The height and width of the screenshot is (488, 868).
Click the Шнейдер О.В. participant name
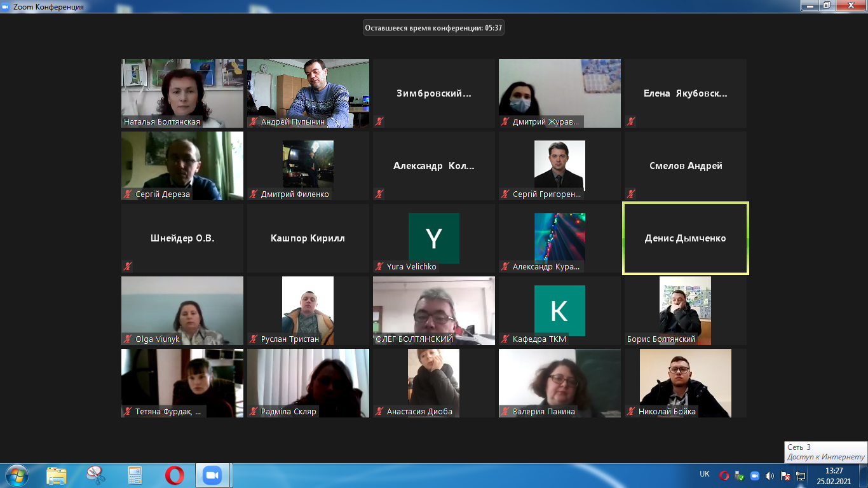click(182, 238)
